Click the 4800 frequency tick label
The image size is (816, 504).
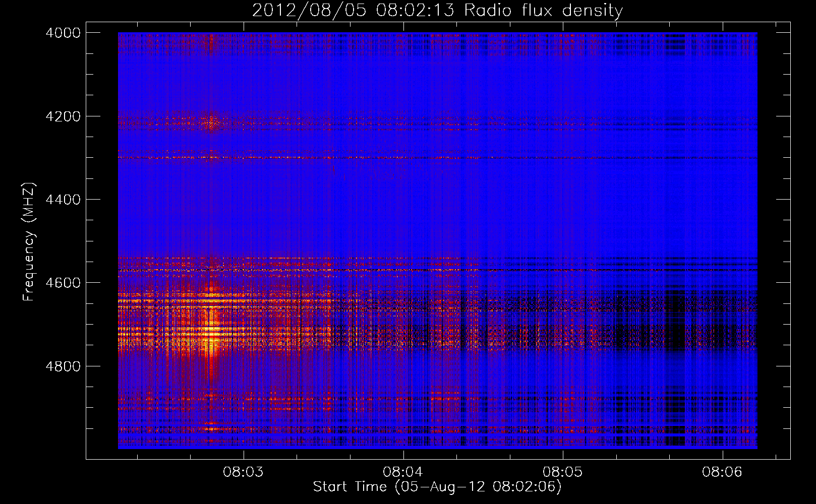63,366
